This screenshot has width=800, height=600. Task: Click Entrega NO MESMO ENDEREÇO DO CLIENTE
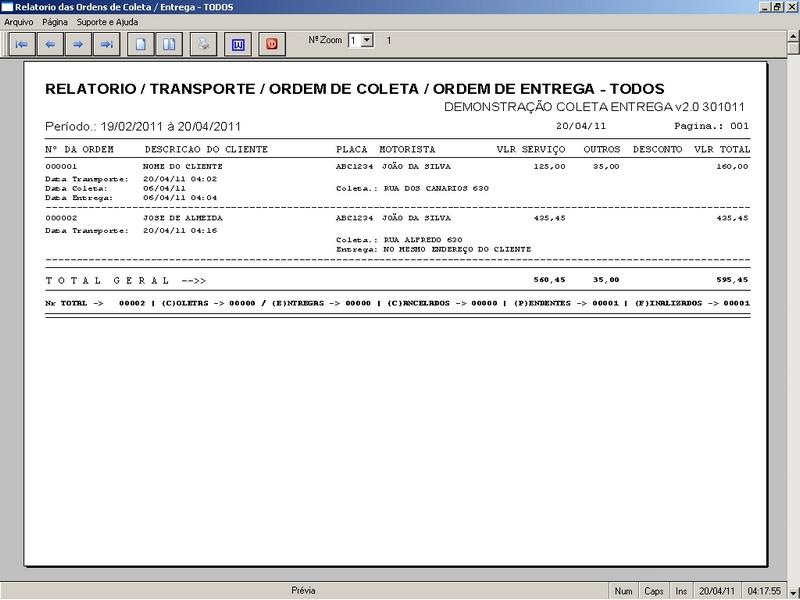pyautogui.click(x=434, y=249)
